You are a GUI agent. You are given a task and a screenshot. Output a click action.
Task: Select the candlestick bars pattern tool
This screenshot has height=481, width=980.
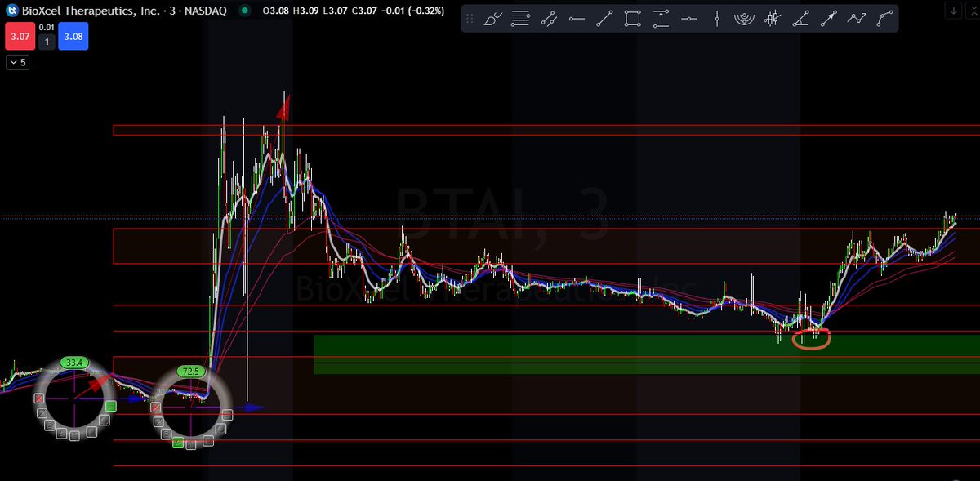click(x=772, y=19)
